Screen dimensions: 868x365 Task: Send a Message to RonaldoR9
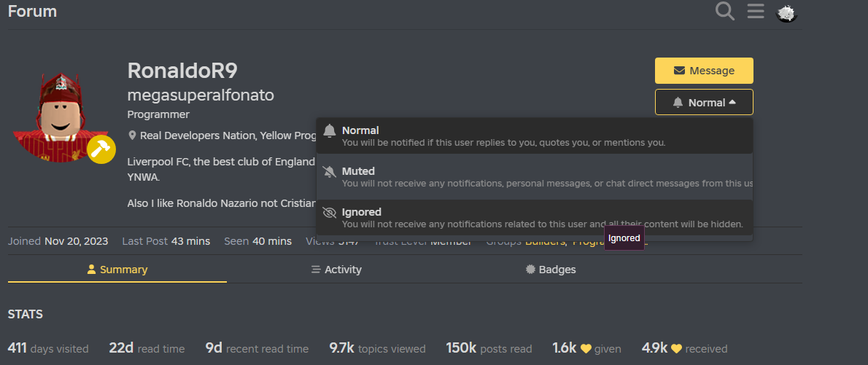point(704,71)
